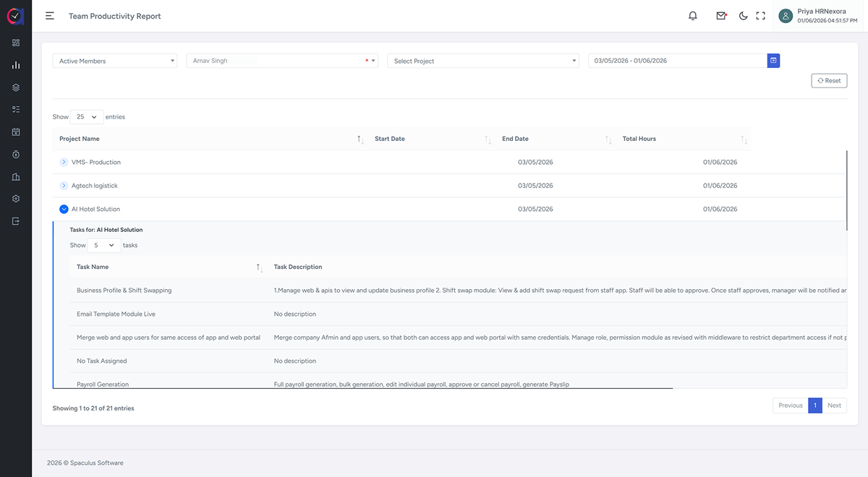This screenshot has width=868, height=477.
Task: Go to page 1 in pagination
Action: [x=814, y=405]
